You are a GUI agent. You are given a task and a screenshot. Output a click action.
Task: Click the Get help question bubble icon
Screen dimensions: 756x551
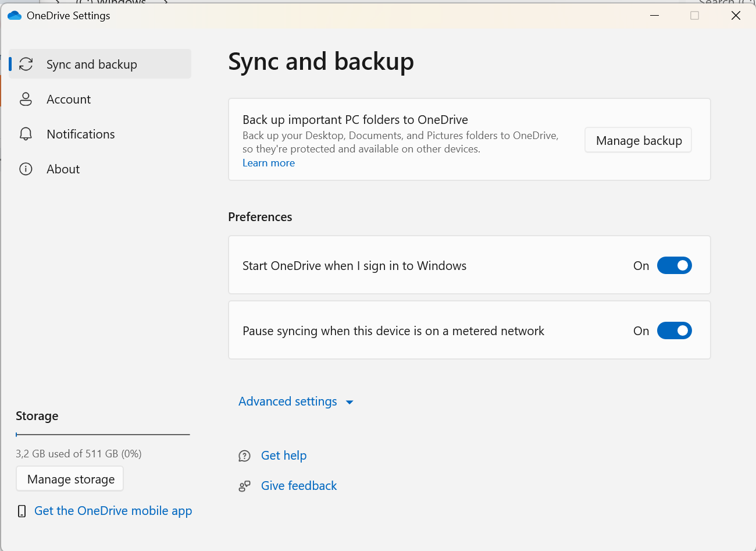click(x=245, y=456)
